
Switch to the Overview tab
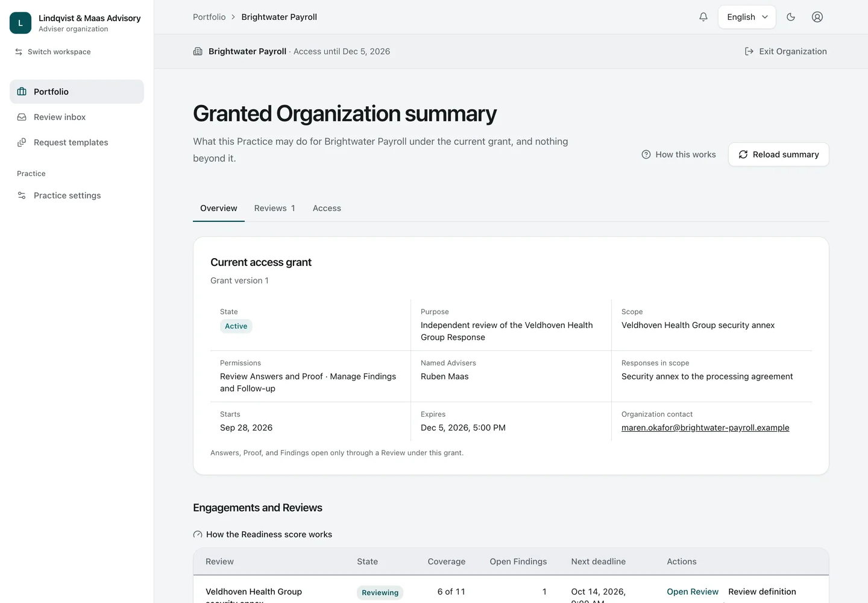click(219, 208)
